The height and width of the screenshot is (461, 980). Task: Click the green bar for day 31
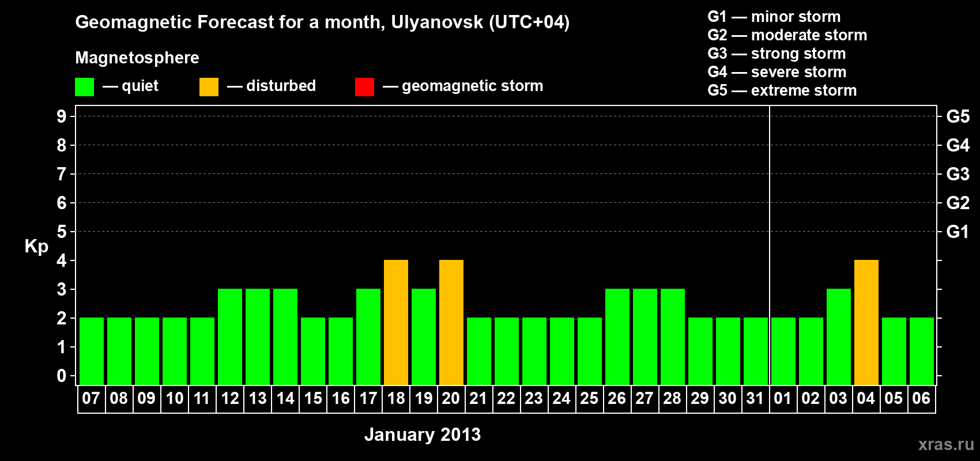[x=756, y=351]
